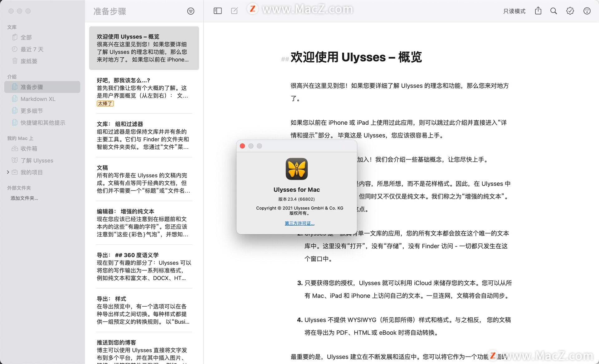This screenshot has height=364, width=599.
Task: Click the 外部文件夹 section header
Action: click(x=19, y=188)
